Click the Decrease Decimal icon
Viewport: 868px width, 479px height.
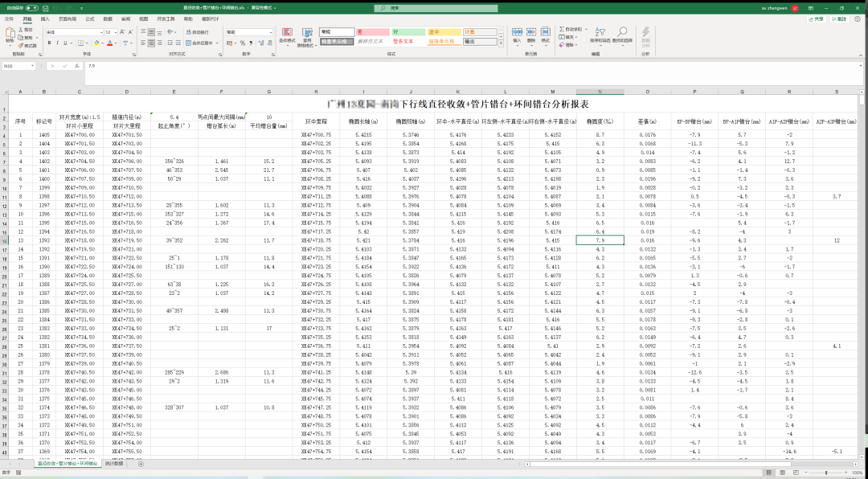pyautogui.click(x=269, y=43)
